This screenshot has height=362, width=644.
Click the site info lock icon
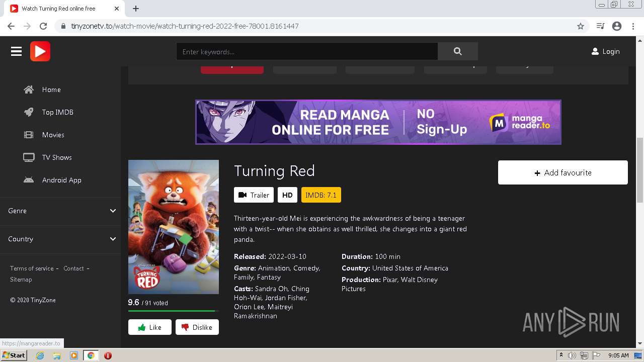[63, 26]
